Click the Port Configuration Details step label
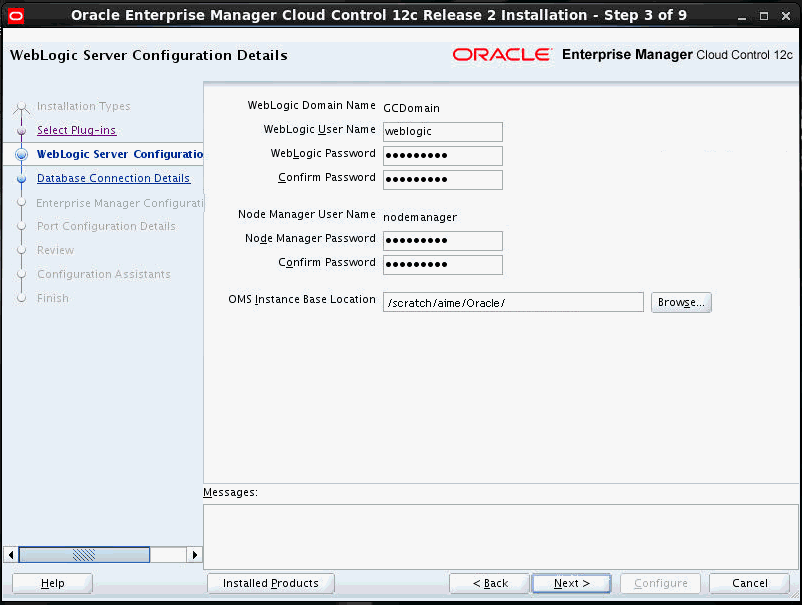The height and width of the screenshot is (605, 802). pos(106,226)
